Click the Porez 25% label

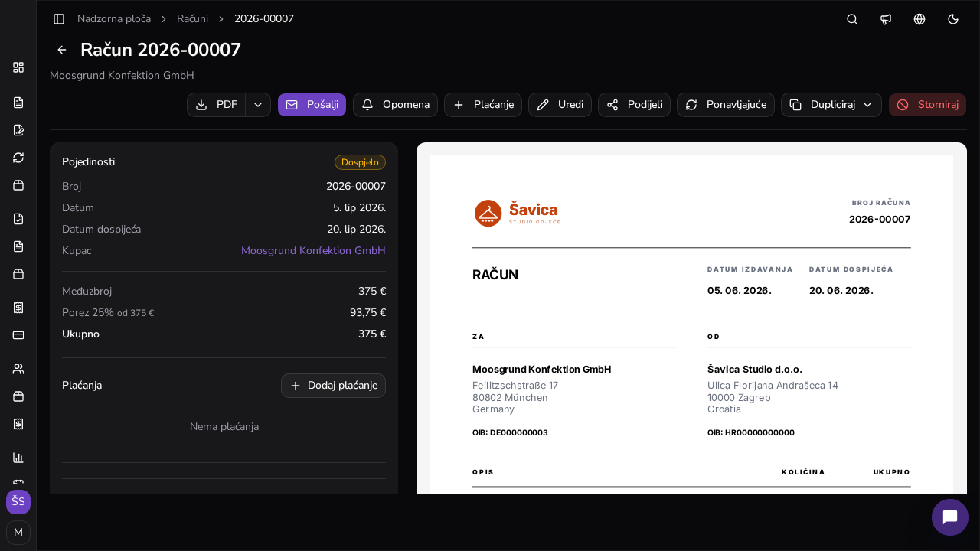click(88, 312)
